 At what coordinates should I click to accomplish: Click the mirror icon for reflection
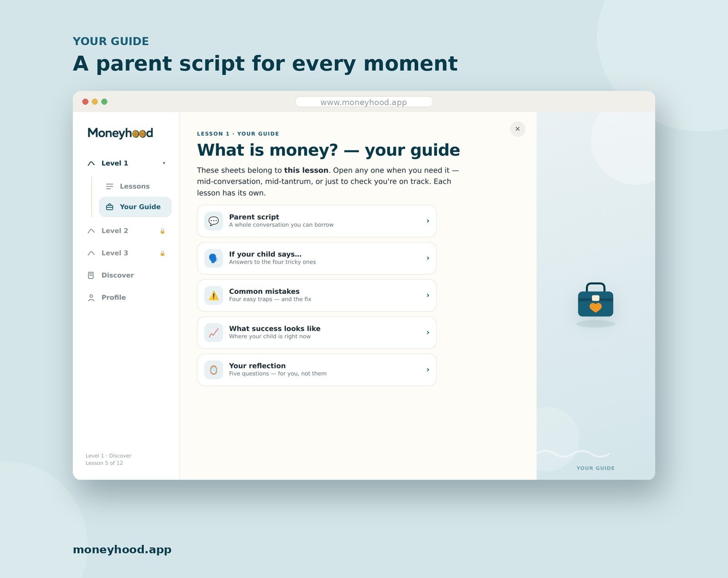pos(213,370)
